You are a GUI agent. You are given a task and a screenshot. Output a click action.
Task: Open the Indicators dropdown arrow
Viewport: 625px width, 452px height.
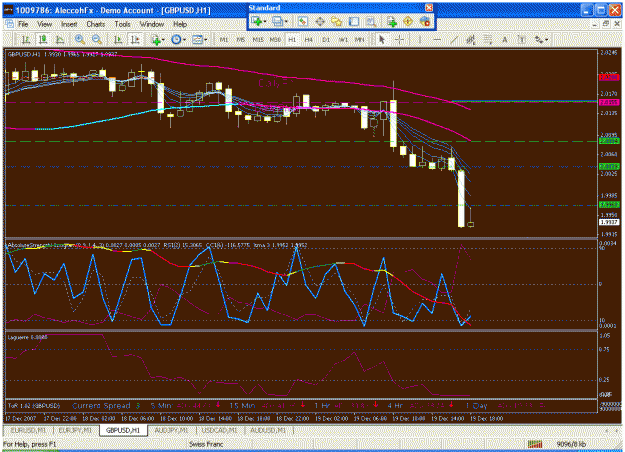click(x=163, y=39)
